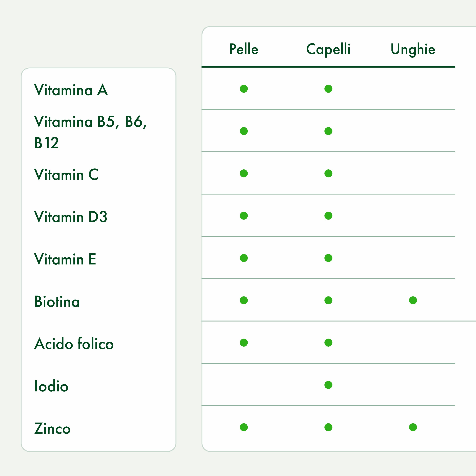Click the Unghie dot for Biotina
Viewport: 476px width, 476px height.
click(413, 300)
